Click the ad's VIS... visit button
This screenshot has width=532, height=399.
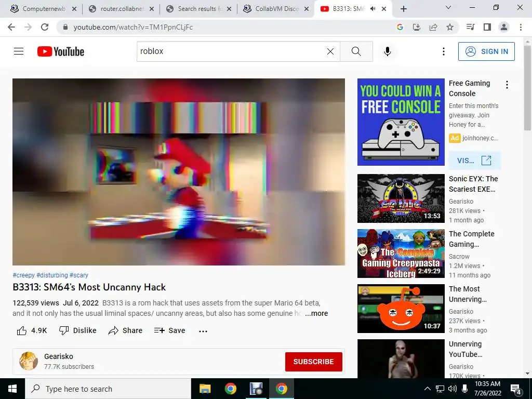(474, 161)
